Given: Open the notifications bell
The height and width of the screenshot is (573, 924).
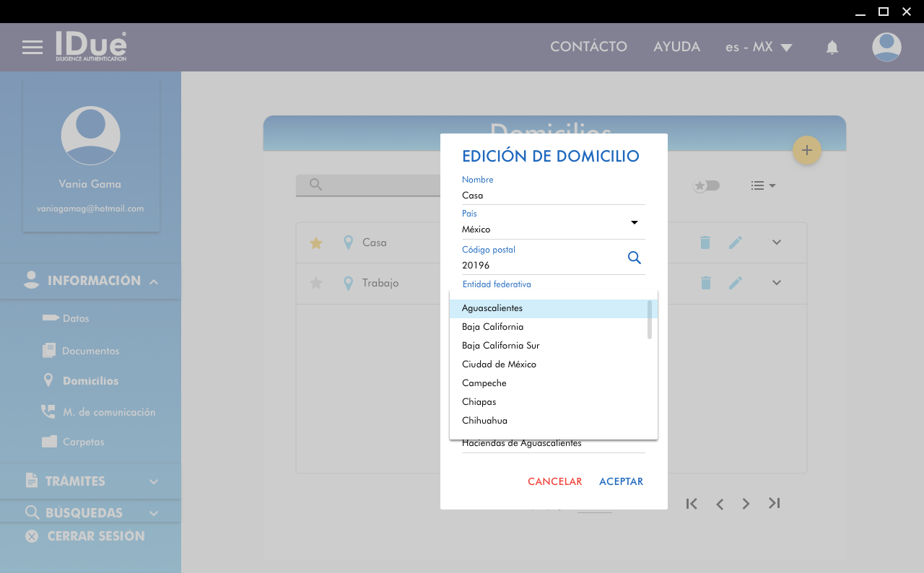Looking at the screenshot, I should pyautogui.click(x=832, y=48).
